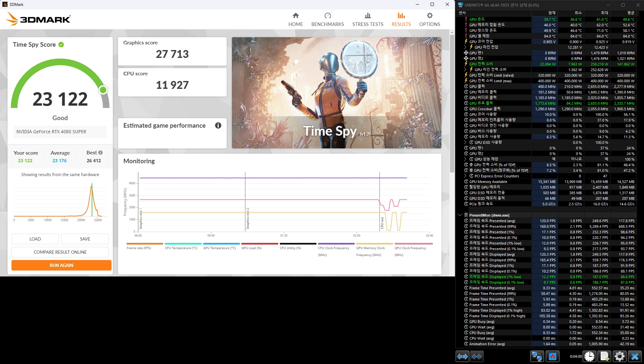The width and height of the screenshot is (644, 364).
Task: Open the BENCHMARKS tab
Action: 328,20
